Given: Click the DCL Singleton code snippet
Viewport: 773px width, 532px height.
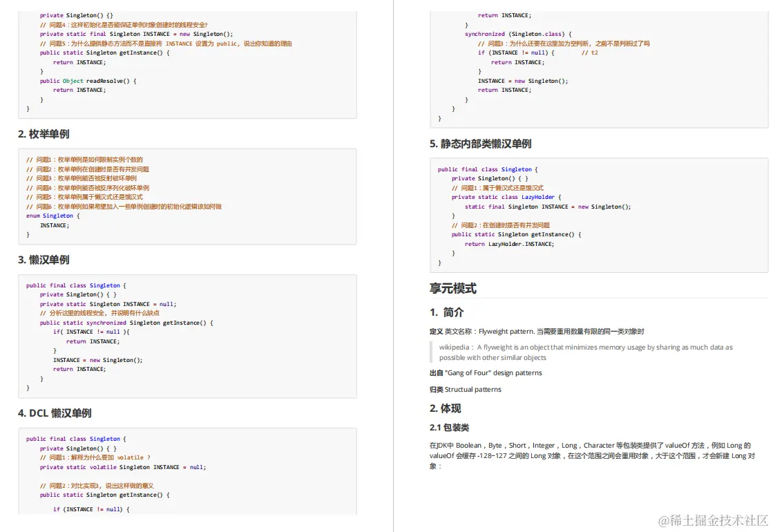Looking at the screenshot, I should point(187,470).
